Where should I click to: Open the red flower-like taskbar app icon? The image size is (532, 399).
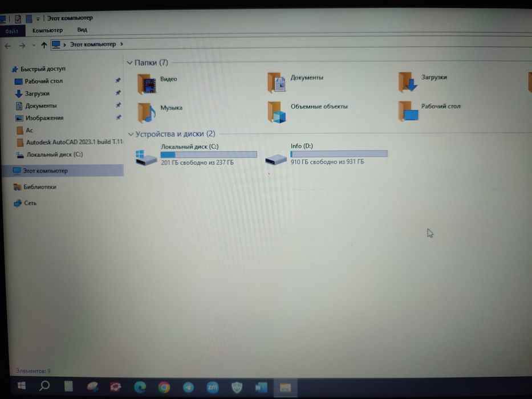[116, 387]
